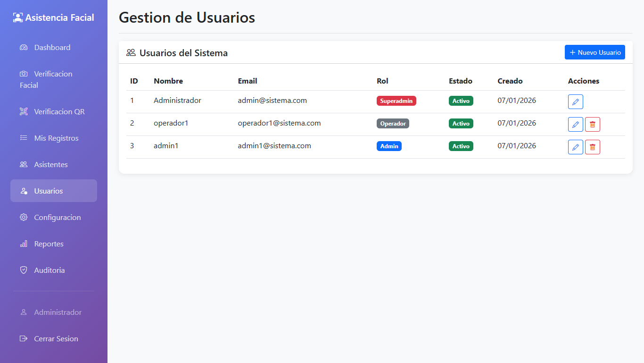This screenshot has width=644, height=363.
Task: Go to Verificacion Facial in sidebar
Action: tap(53, 79)
